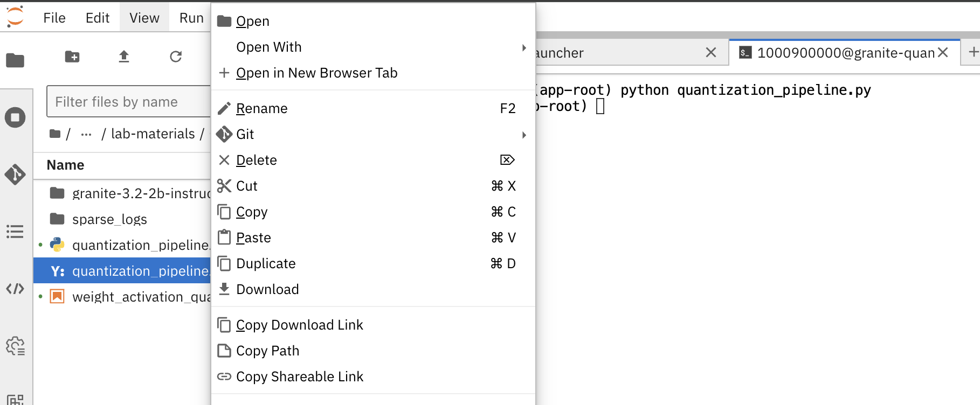Expand the Open With submenu arrow
Image resolution: width=980 pixels, height=405 pixels.
click(524, 47)
